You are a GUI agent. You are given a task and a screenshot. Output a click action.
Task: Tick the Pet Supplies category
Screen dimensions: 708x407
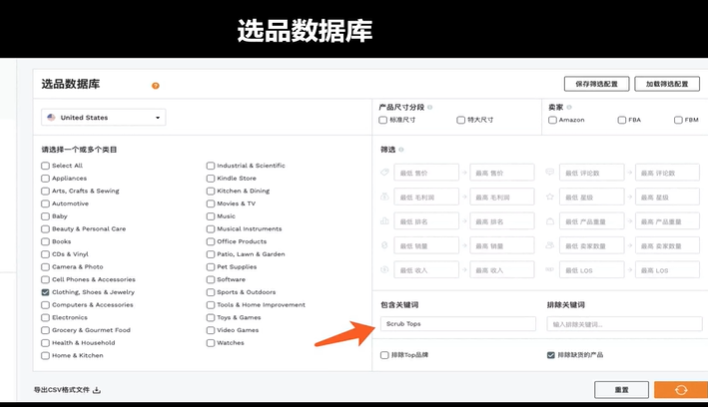pos(210,267)
